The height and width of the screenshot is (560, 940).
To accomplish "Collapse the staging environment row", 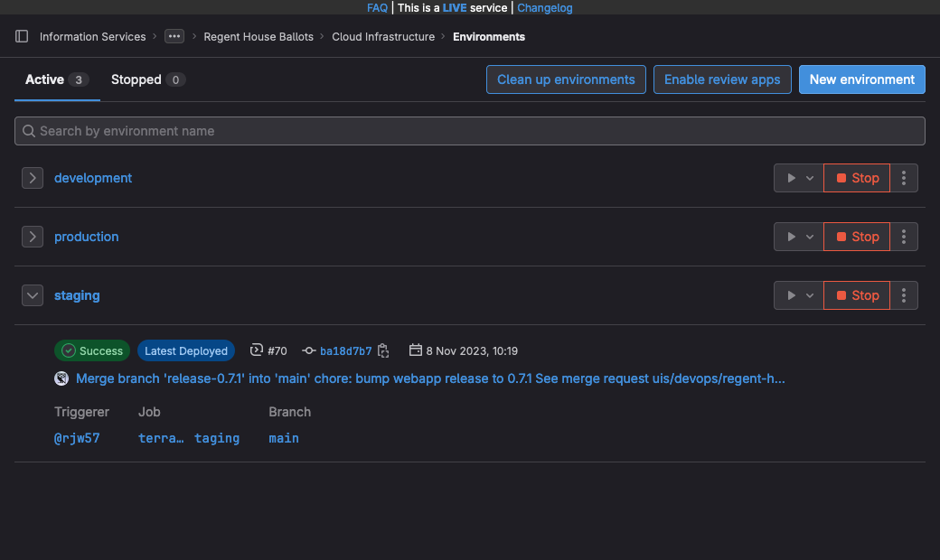I will pyautogui.click(x=33, y=295).
